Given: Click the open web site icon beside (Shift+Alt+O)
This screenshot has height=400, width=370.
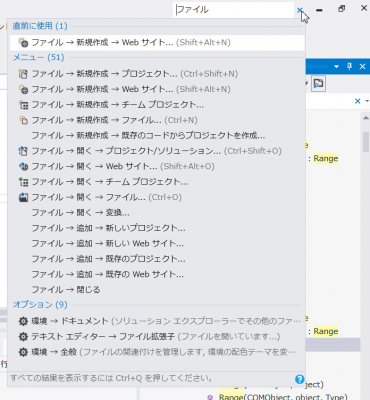Looking at the screenshot, I should pos(23,167).
